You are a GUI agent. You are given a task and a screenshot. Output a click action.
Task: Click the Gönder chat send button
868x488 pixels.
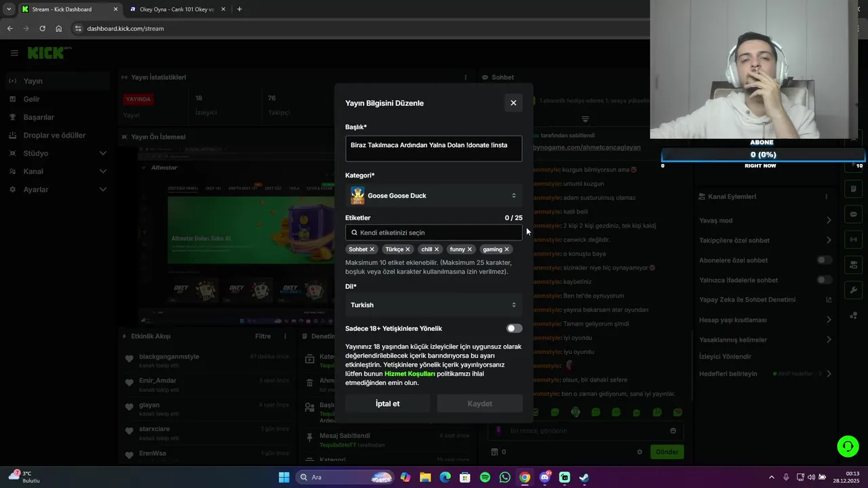(x=667, y=452)
